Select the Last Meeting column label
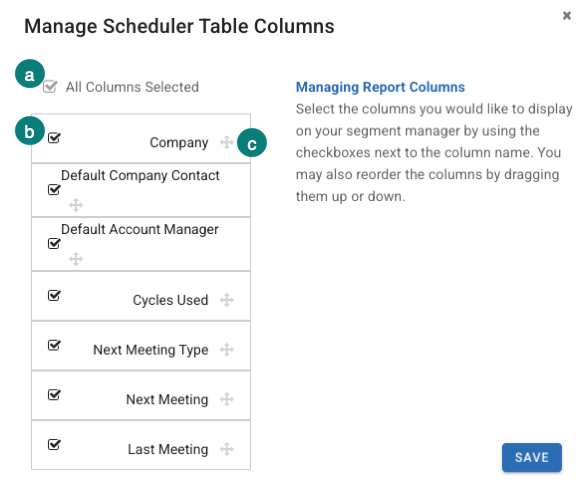 pos(168,449)
